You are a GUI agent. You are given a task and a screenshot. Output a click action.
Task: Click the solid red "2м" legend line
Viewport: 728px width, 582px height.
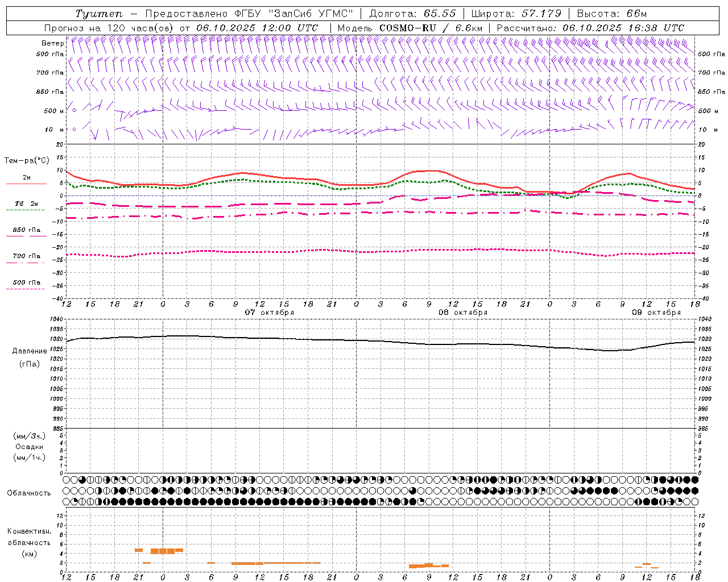26,184
